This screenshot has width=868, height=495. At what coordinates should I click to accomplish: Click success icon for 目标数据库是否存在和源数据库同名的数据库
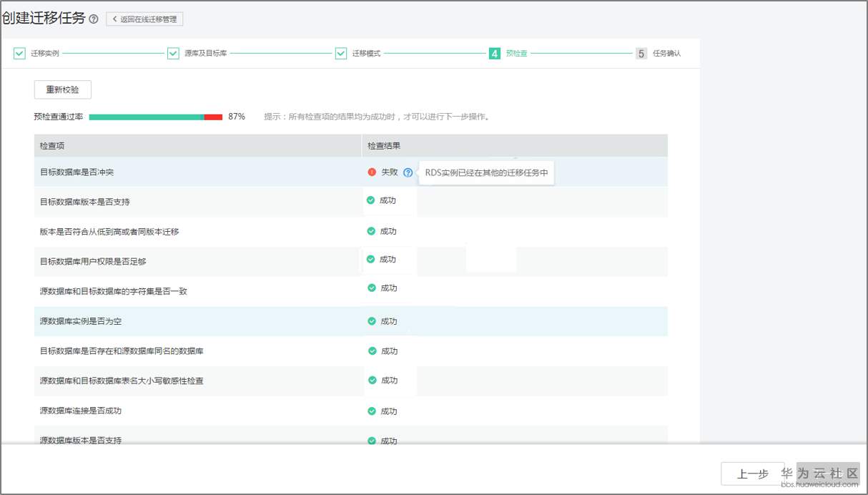[x=373, y=351]
